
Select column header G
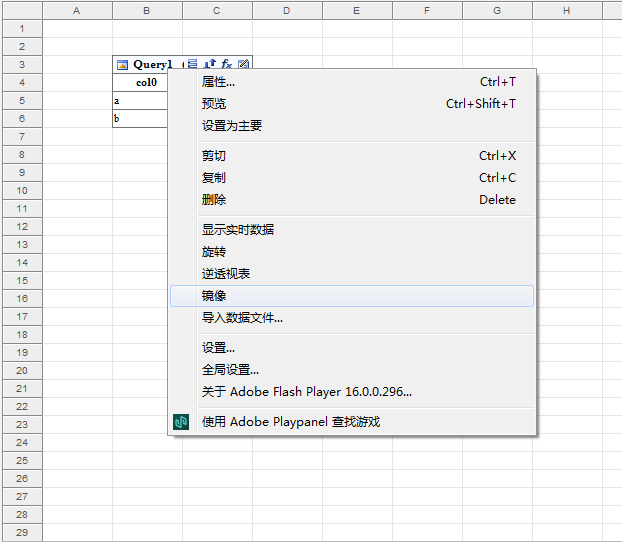tap(497, 11)
